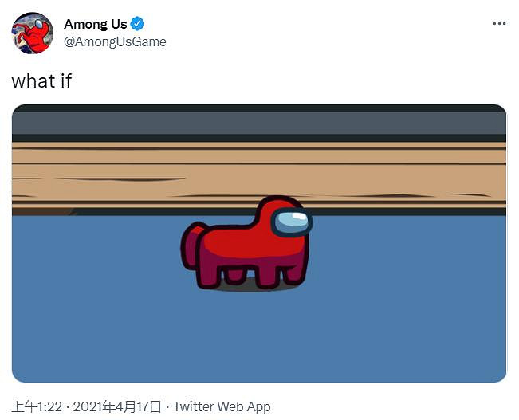The height and width of the screenshot is (420, 519).
Task: Click the crewmate's backpack tail
Action: [190, 245]
